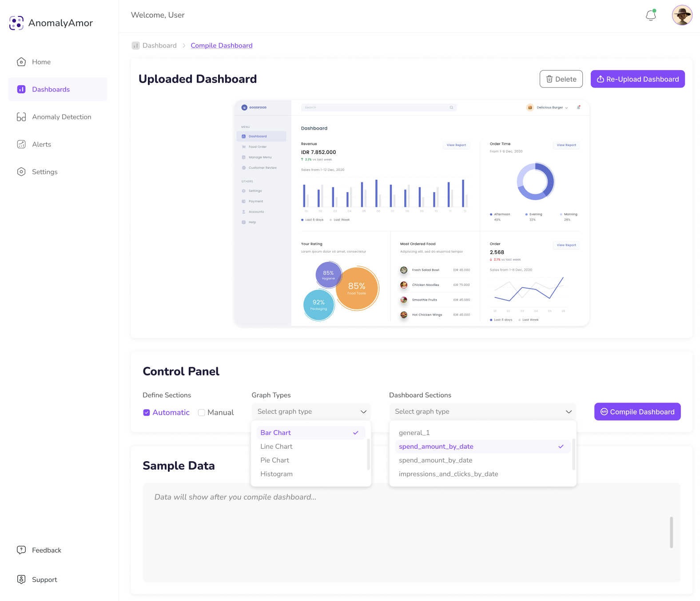
Task: Click the Feedback chat icon
Action: [21, 550]
